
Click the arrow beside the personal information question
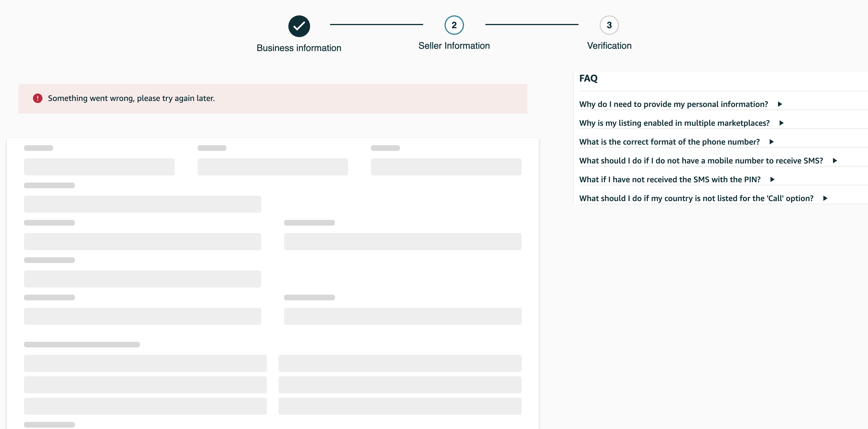(x=780, y=104)
